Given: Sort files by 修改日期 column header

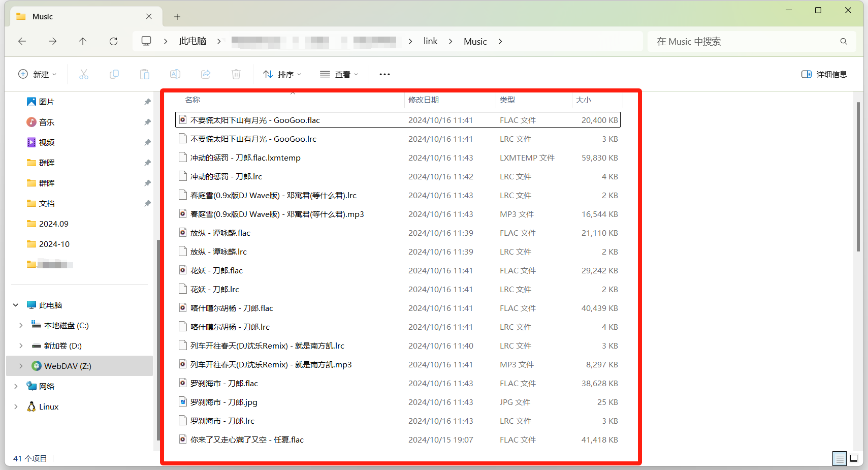Looking at the screenshot, I should 424,100.
